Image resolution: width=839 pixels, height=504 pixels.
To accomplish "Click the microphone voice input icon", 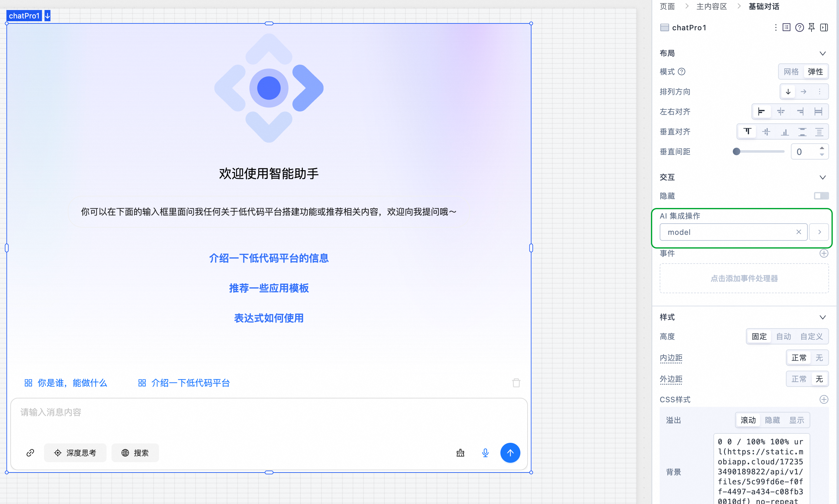I will coord(485,452).
